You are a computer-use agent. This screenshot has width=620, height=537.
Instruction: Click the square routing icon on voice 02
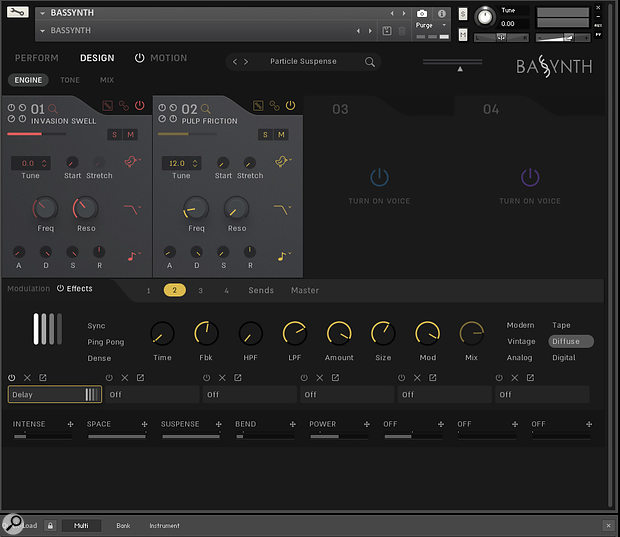(x=258, y=106)
